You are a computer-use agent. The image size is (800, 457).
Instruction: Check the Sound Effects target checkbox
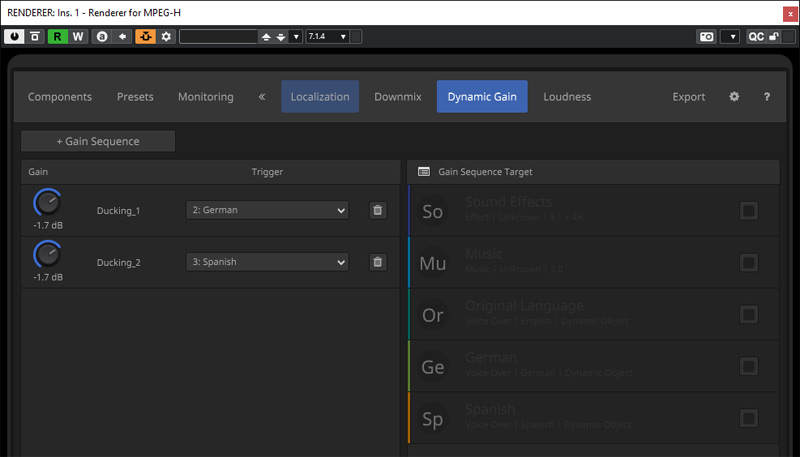coord(749,210)
